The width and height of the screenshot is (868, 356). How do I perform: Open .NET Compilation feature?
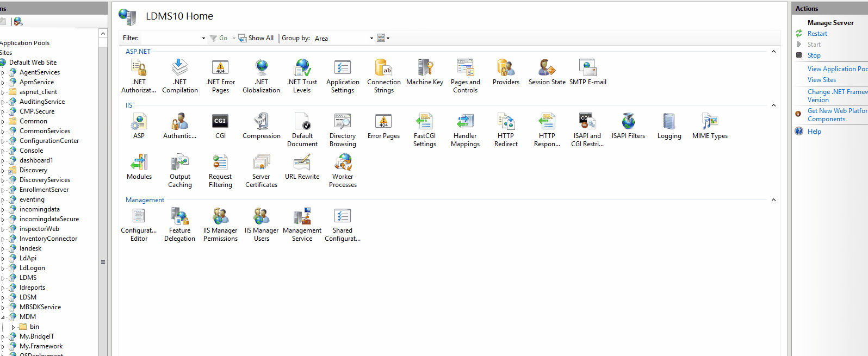tap(180, 76)
